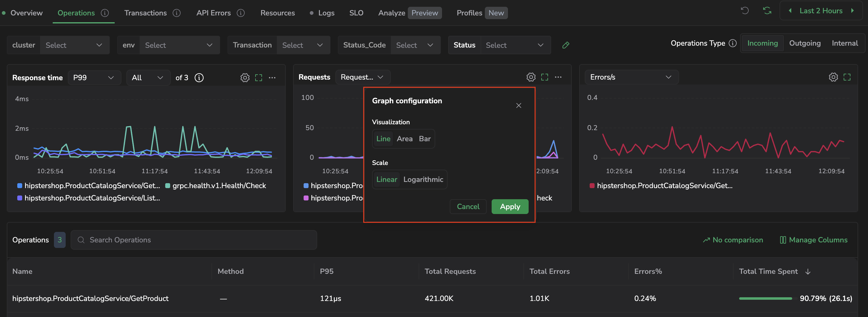Click the Search Operations input field
The image size is (868, 317).
tap(194, 240)
